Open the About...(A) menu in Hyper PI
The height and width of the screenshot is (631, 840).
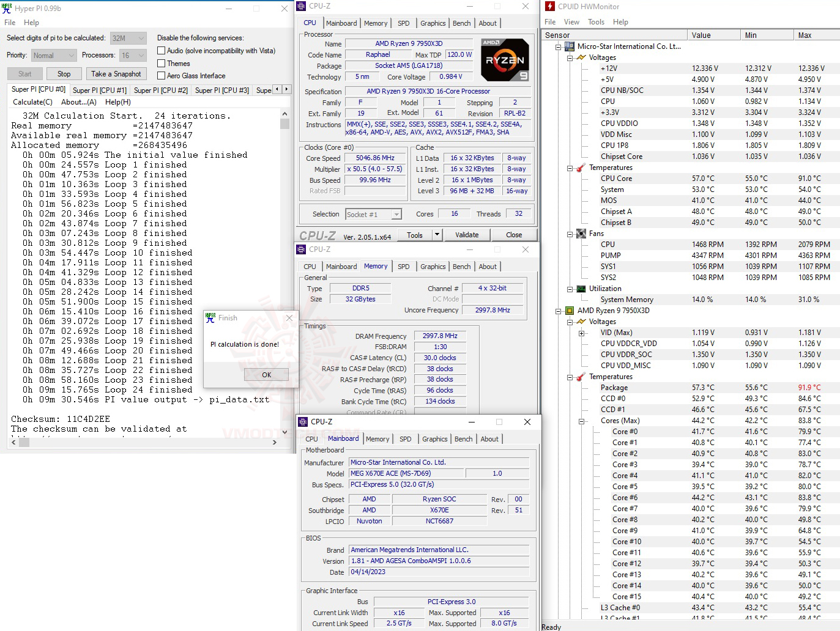click(79, 102)
